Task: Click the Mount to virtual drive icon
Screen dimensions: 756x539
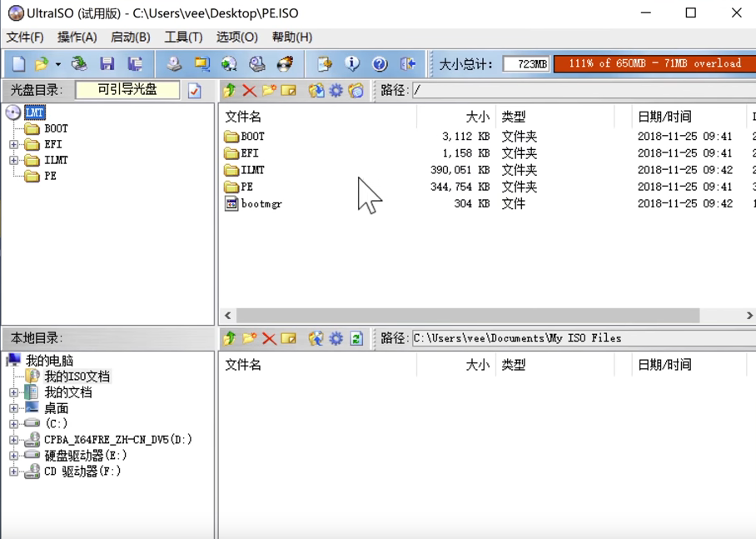Action: pyautogui.click(x=257, y=63)
